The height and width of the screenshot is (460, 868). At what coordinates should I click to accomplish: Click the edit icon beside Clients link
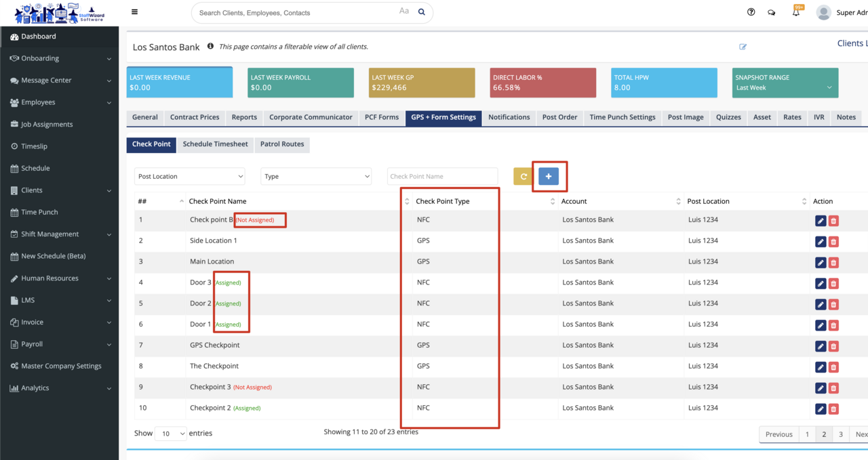743,47
